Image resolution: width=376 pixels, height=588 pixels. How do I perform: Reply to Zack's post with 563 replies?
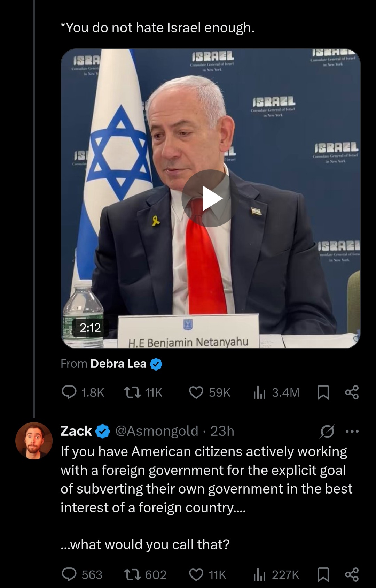coord(69,574)
